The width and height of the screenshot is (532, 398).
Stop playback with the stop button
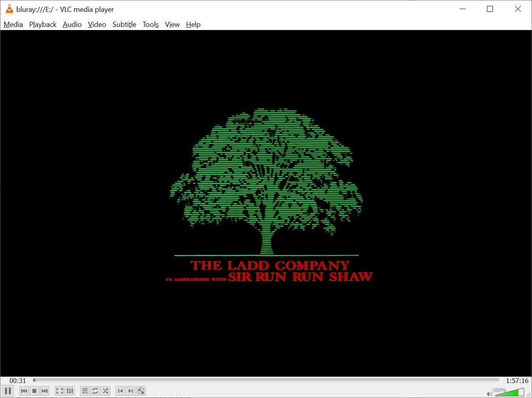coord(34,391)
